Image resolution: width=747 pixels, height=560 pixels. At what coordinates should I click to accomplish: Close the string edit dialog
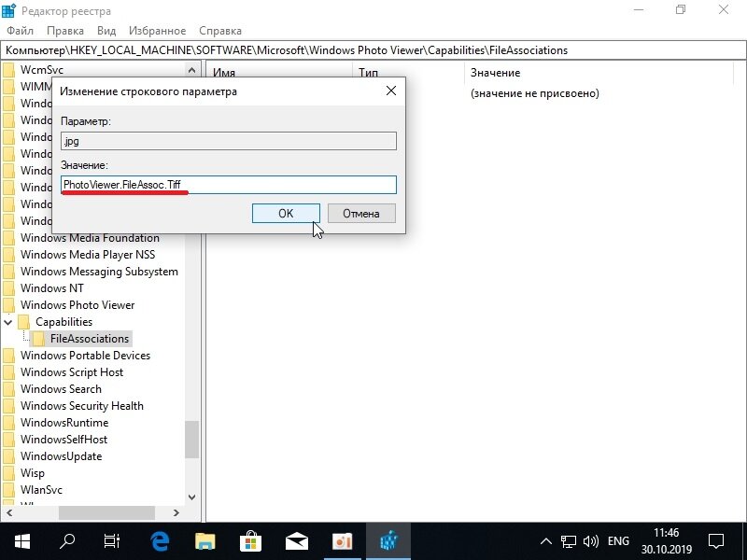coord(391,91)
